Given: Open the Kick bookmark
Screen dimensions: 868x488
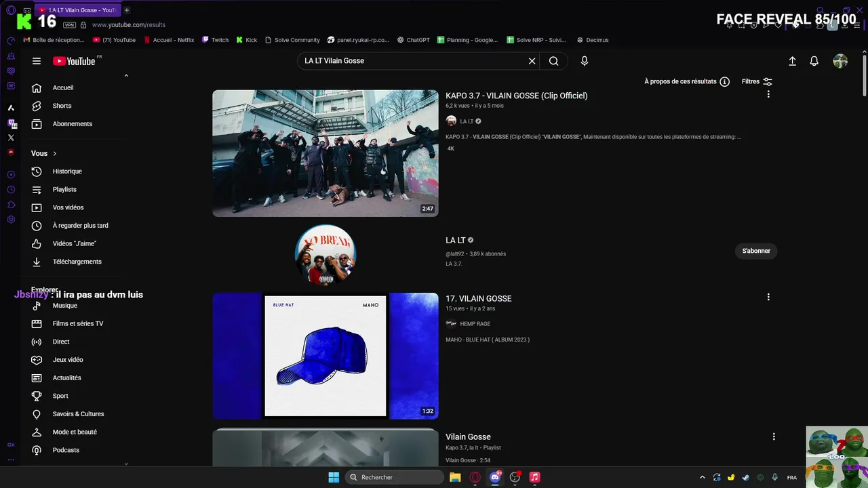Looking at the screenshot, I should (247, 40).
